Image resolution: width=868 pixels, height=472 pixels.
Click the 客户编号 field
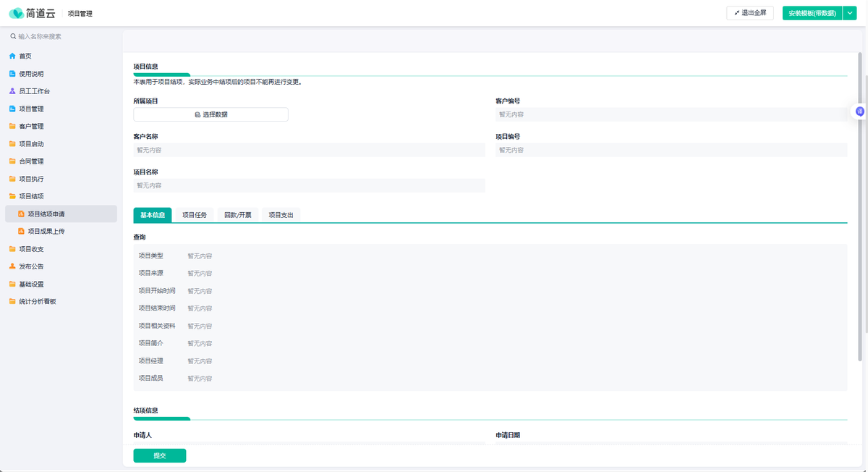click(671, 114)
